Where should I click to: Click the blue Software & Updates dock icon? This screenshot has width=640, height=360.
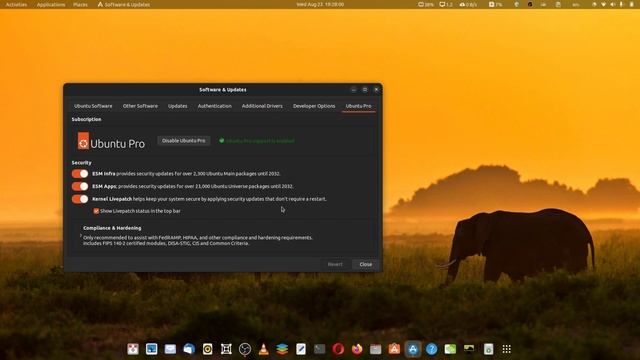pos(413,349)
